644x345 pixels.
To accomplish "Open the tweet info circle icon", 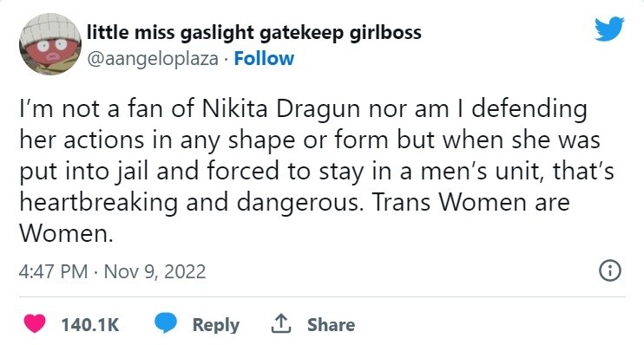I will pos(610,271).
